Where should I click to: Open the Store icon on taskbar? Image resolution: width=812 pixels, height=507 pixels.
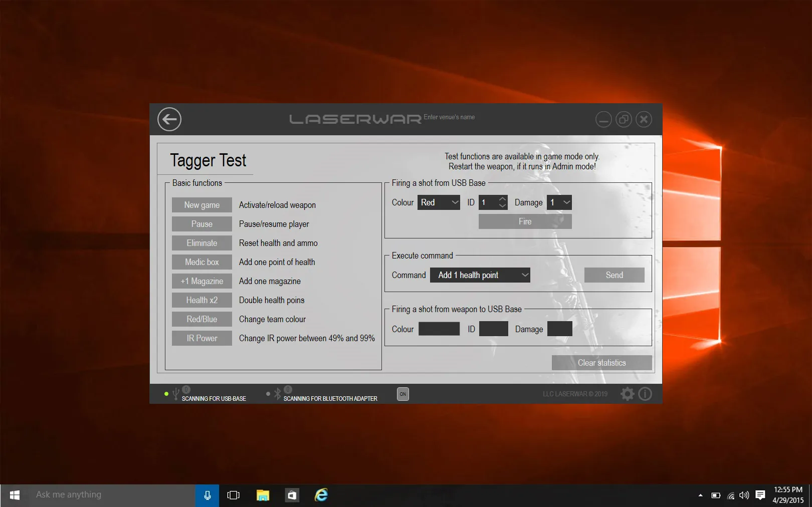[292, 495]
